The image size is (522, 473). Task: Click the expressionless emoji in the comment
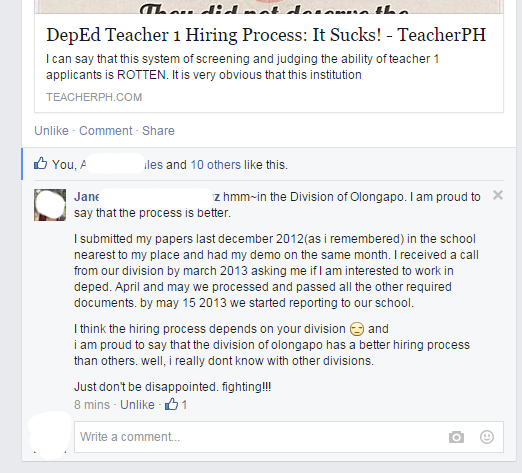click(357, 329)
